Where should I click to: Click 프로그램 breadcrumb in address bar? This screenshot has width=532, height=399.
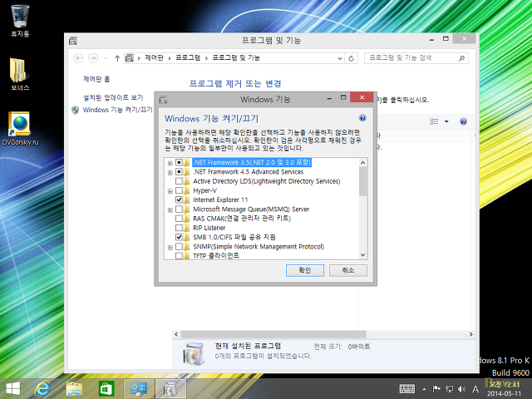(188, 58)
